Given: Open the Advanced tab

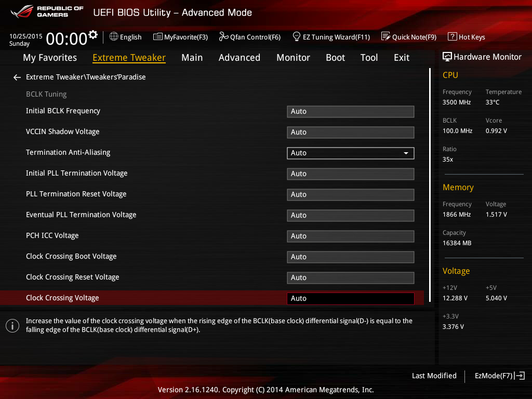Looking at the screenshot, I should tap(240, 58).
